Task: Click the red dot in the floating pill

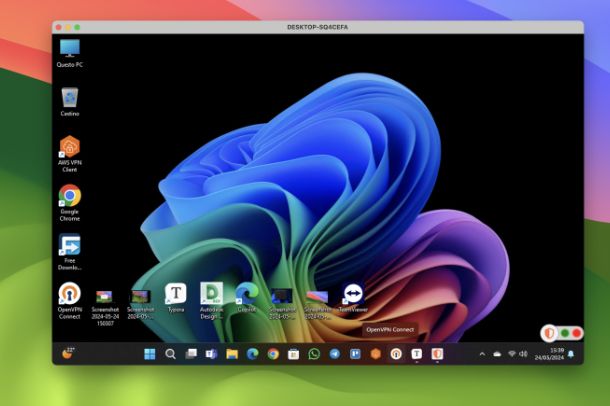Action: [x=577, y=333]
